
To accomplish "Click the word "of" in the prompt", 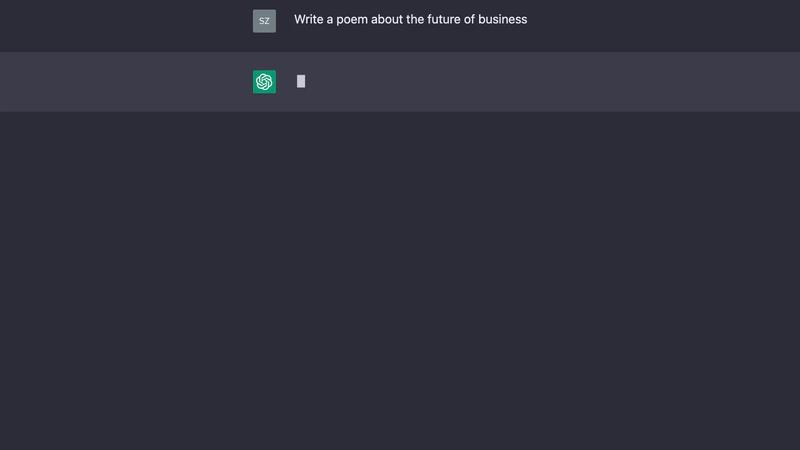I will [469, 19].
